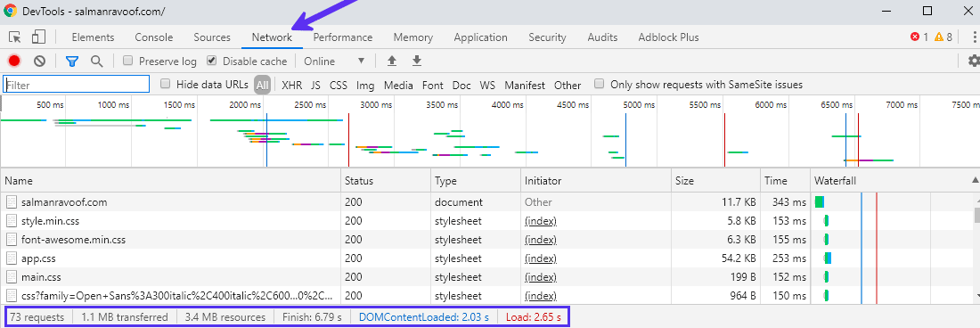
Task: Filter requests by CSS
Action: 339,85
